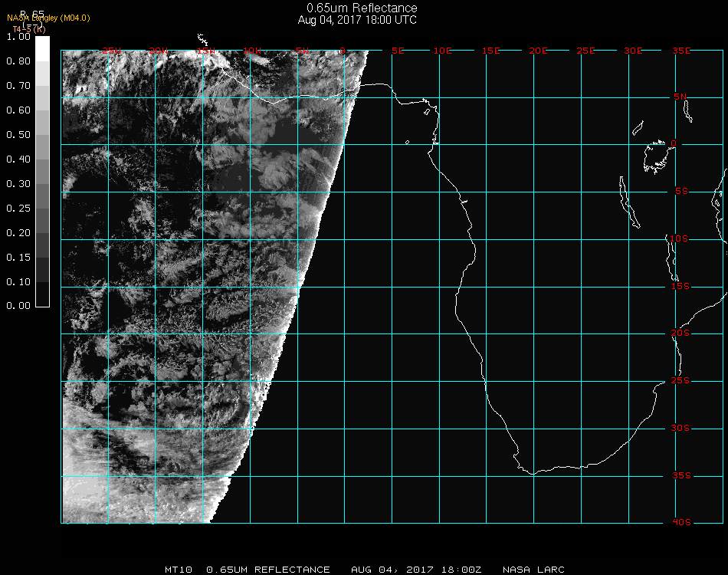This screenshot has height=575, width=728.
Task: Click the 0.60 colorbar scale value
Action: (18, 110)
